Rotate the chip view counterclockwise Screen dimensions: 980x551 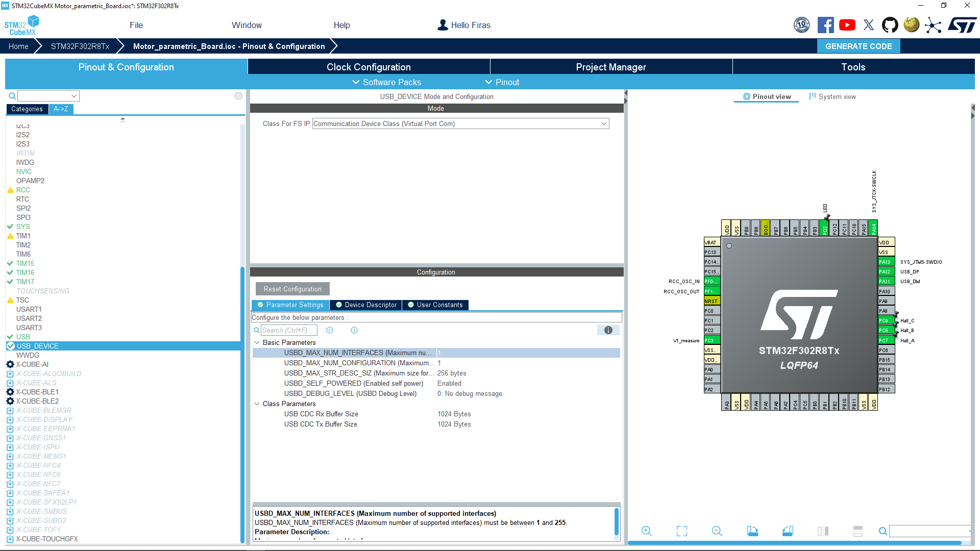[788, 531]
